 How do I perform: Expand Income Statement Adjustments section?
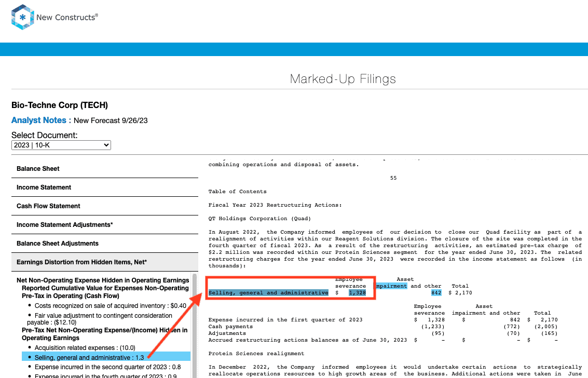pyautogui.click(x=105, y=225)
